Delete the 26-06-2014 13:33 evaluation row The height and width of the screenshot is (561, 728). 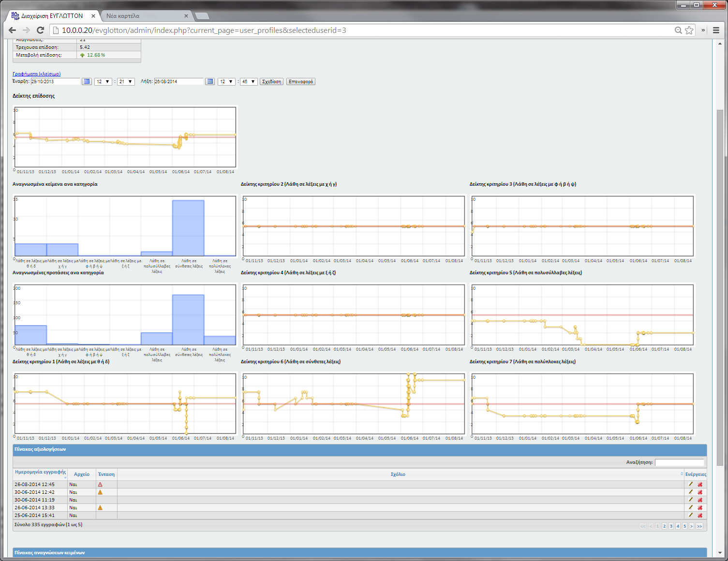(x=700, y=507)
